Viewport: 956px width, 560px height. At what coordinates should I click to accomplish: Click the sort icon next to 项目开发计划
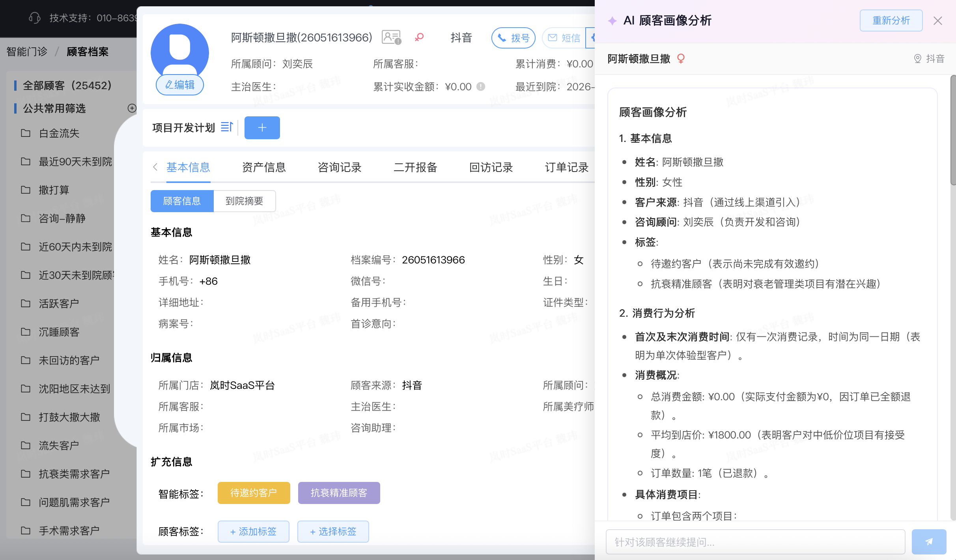[x=227, y=127]
